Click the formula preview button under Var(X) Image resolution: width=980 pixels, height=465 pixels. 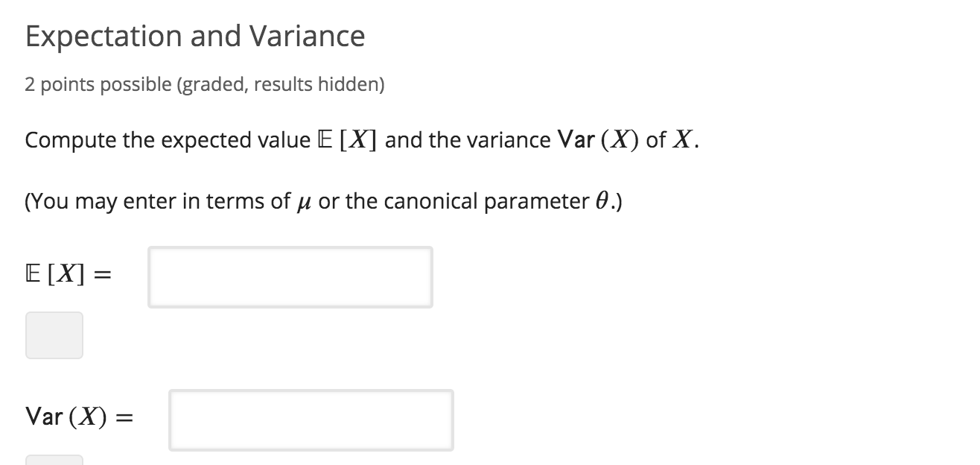pyautogui.click(x=54, y=461)
